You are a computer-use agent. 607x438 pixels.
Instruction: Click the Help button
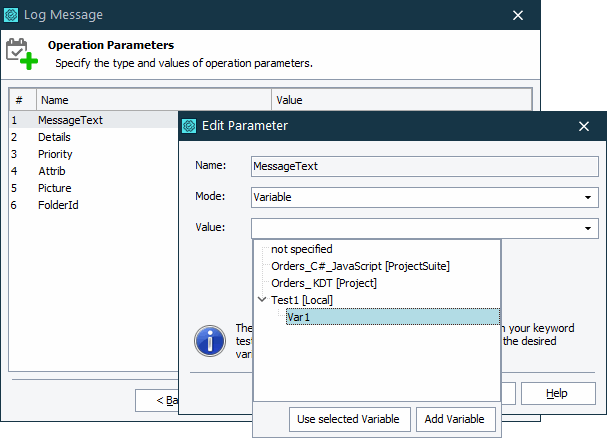pos(557,393)
